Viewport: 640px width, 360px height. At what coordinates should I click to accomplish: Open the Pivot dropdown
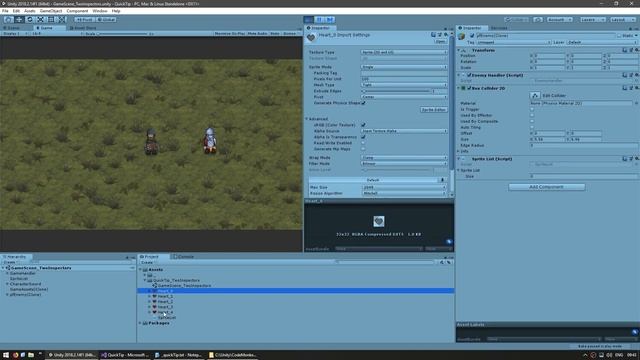click(x=404, y=97)
